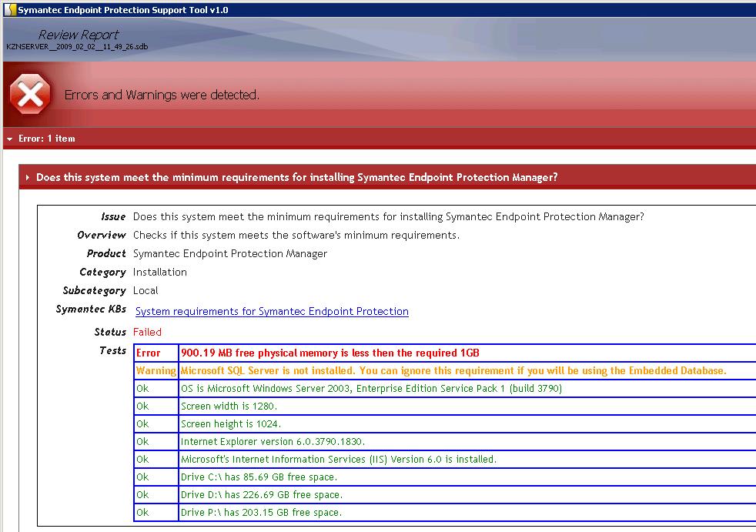The height and width of the screenshot is (532, 756).
Task: Click the 'Ok' cell beside Drive C:\ row
Action: coord(156,477)
